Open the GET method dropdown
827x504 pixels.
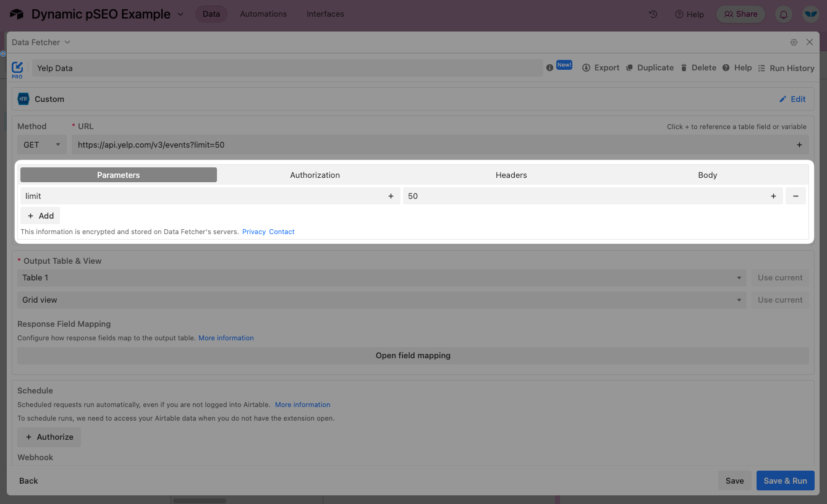[x=41, y=145]
